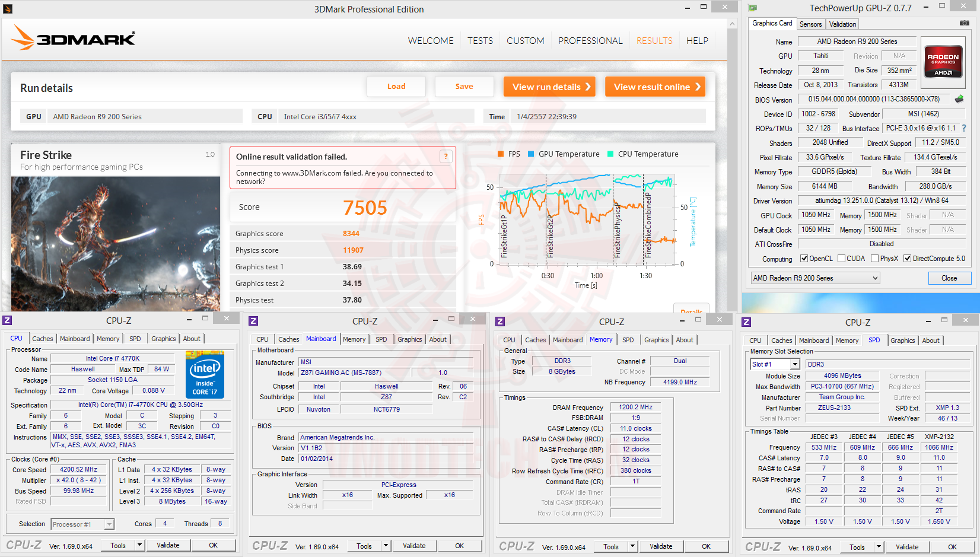Click the cyan CPU Temperature legend swatch
The width and height of the screenshot is (980, 557).
pos(610,154)
